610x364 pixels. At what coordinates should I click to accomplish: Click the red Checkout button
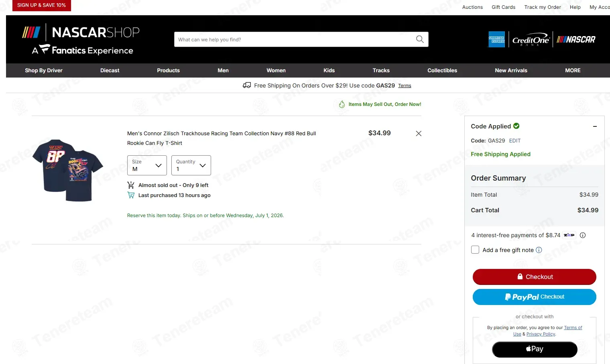point(535,277)
